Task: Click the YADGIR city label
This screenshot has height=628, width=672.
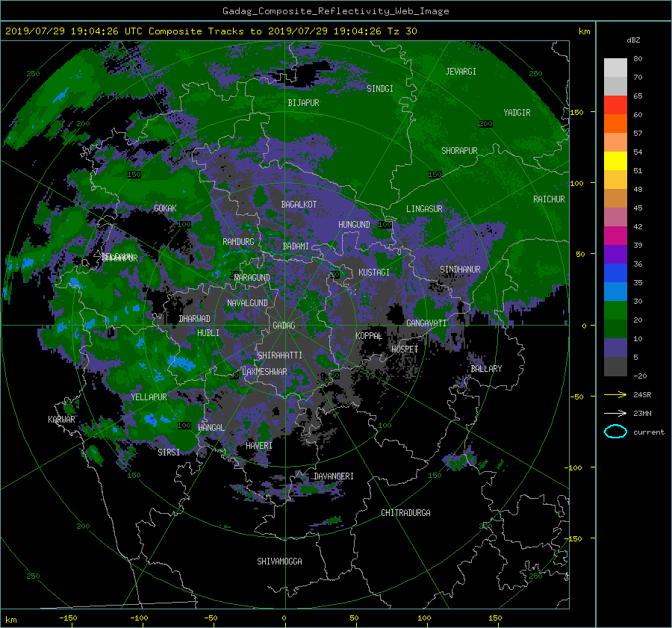Action: pos(517,113)
